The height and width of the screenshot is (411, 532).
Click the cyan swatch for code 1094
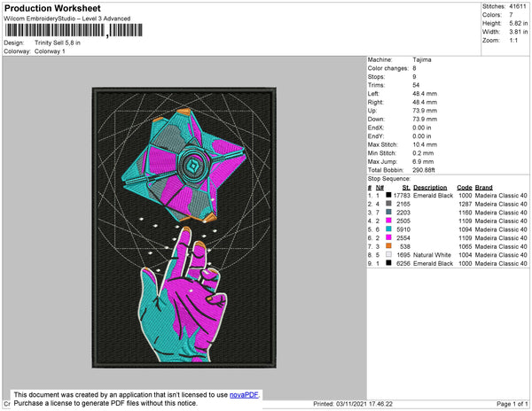[x=388, y=229]
